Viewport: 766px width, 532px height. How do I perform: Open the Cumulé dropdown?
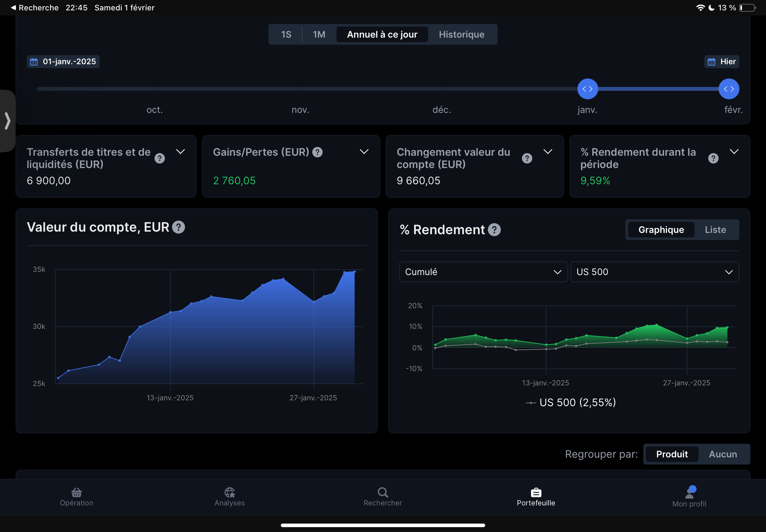coord(483,272)
